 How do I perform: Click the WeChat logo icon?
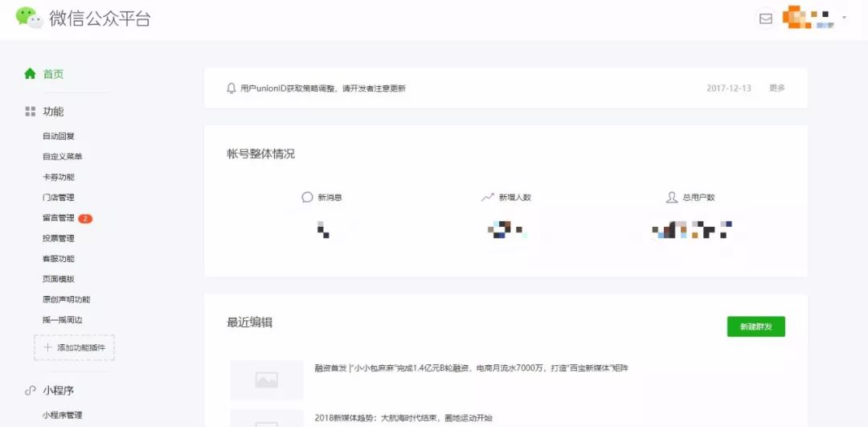30,18
